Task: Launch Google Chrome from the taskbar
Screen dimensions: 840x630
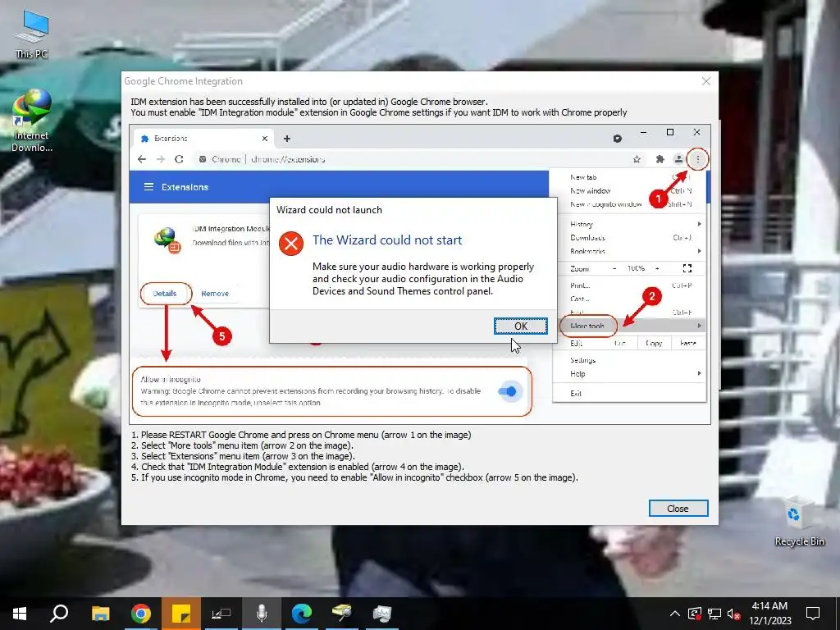Action: click(x=141, y=614)
